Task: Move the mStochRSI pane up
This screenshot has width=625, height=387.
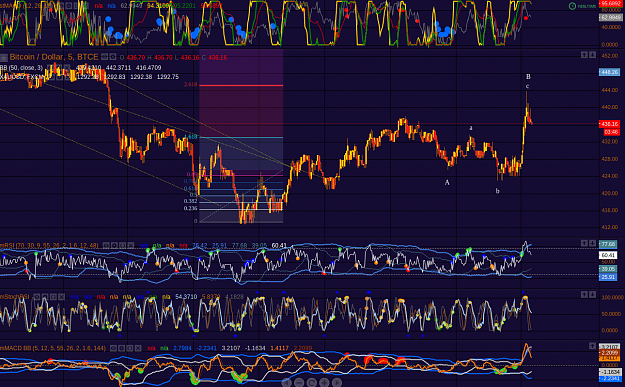Action: [x=584, y=294]
